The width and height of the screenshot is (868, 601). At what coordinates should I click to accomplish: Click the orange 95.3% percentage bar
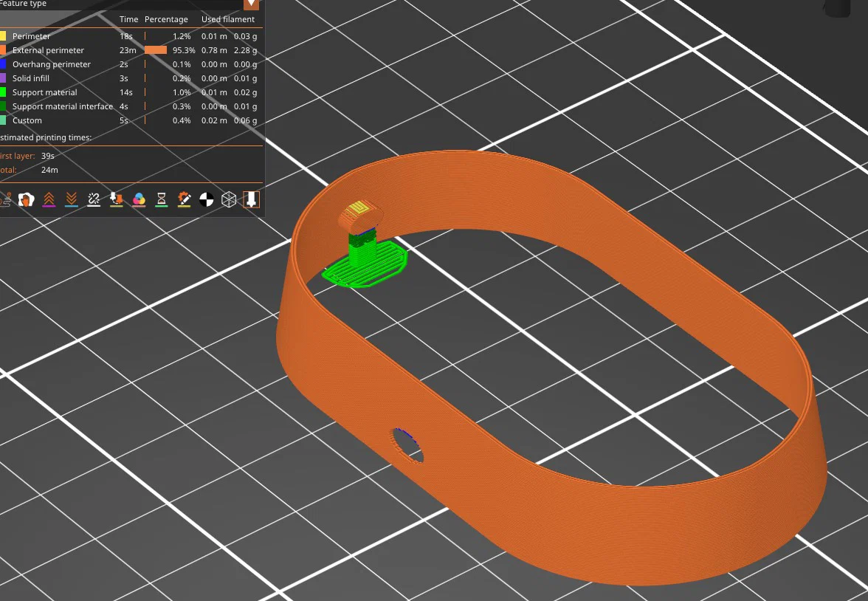click(156, 50)
